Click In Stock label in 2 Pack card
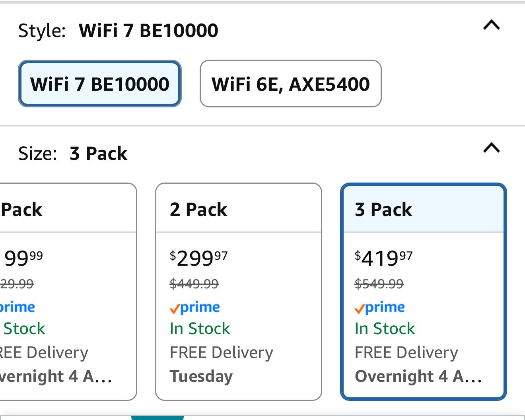525x420 pixels. [200, 329]
